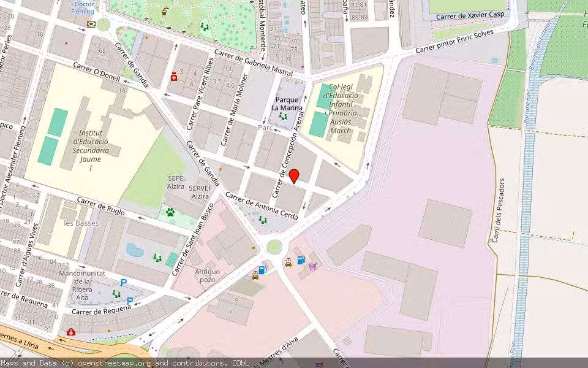Image resolution: width=588 pixels, height=368 pixels.
Task: Click the green roundabout center island
Action: point(274,247)
